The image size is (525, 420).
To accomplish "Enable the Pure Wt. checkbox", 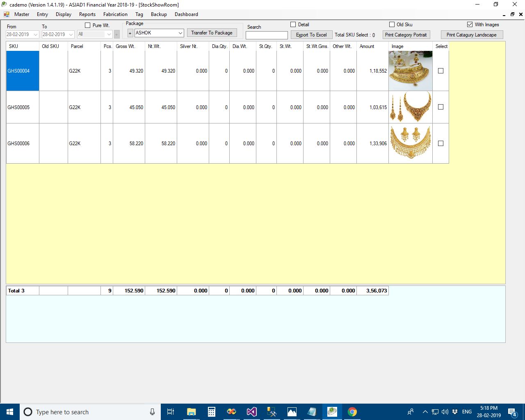I will coord(87,25).
